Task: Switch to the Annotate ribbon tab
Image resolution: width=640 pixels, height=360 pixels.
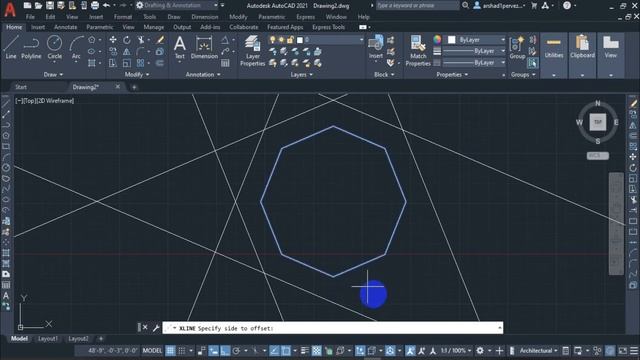Action: [x=65, y=27]
